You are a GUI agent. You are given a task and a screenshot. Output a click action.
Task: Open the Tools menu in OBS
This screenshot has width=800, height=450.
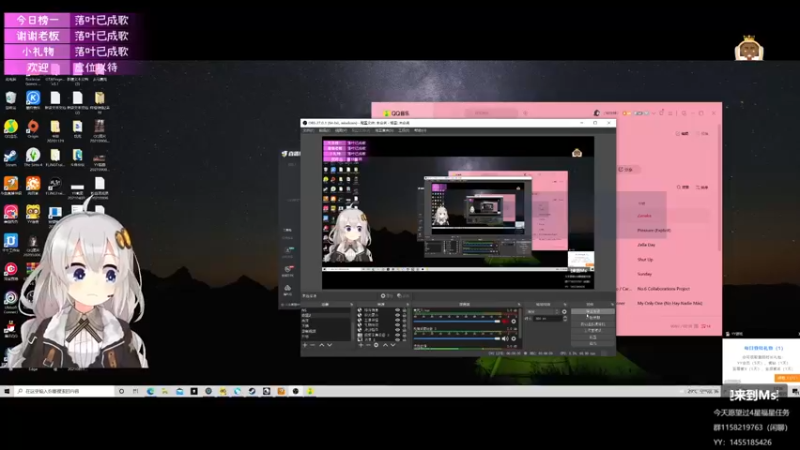click(404, 131)
